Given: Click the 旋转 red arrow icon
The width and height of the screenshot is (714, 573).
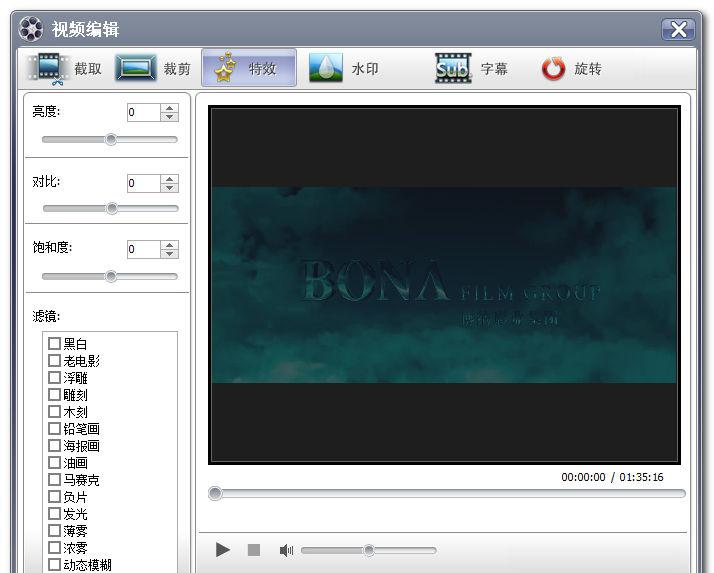Looking at the screenshot, I should pyautogui.click(x=553, y=69).
